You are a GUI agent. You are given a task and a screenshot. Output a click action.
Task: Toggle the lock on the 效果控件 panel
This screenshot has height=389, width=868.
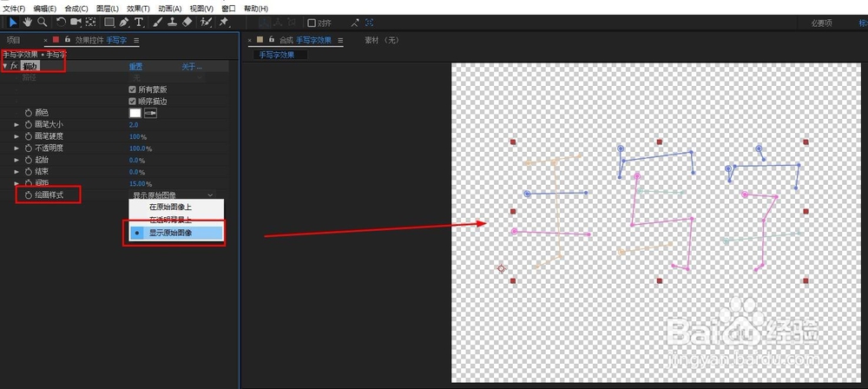[67, 39]
